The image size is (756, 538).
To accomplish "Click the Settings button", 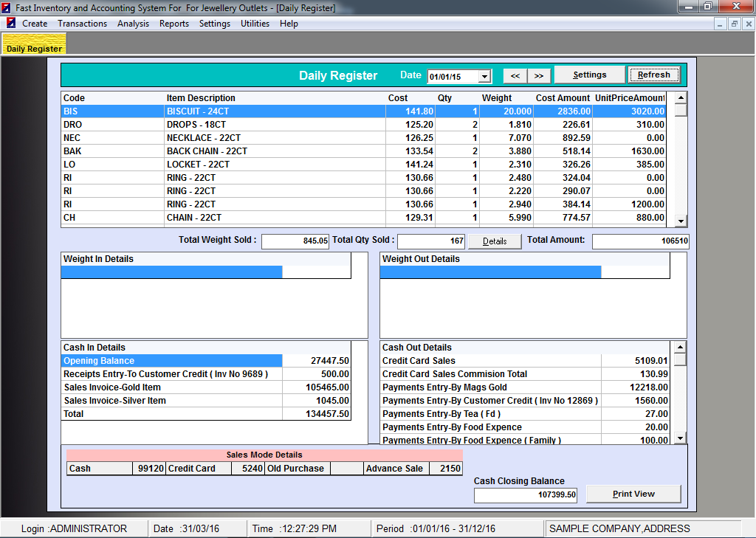I will coord(589,75).
